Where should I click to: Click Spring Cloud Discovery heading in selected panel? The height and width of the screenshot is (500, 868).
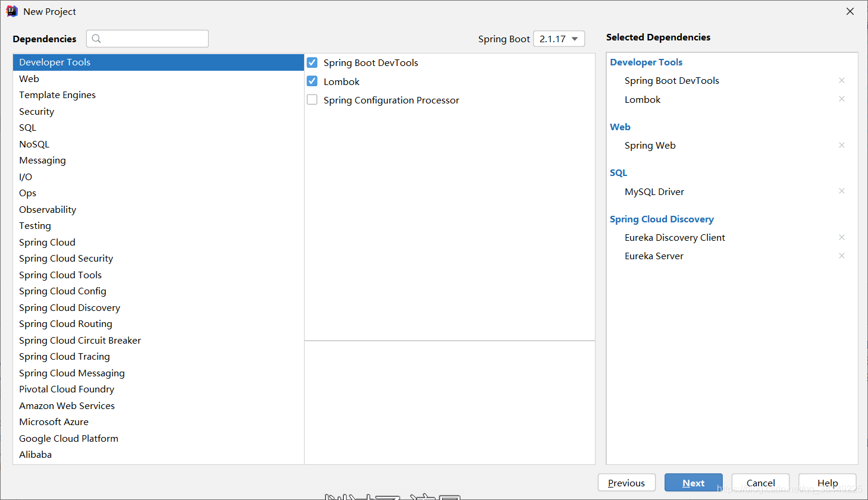662,219
